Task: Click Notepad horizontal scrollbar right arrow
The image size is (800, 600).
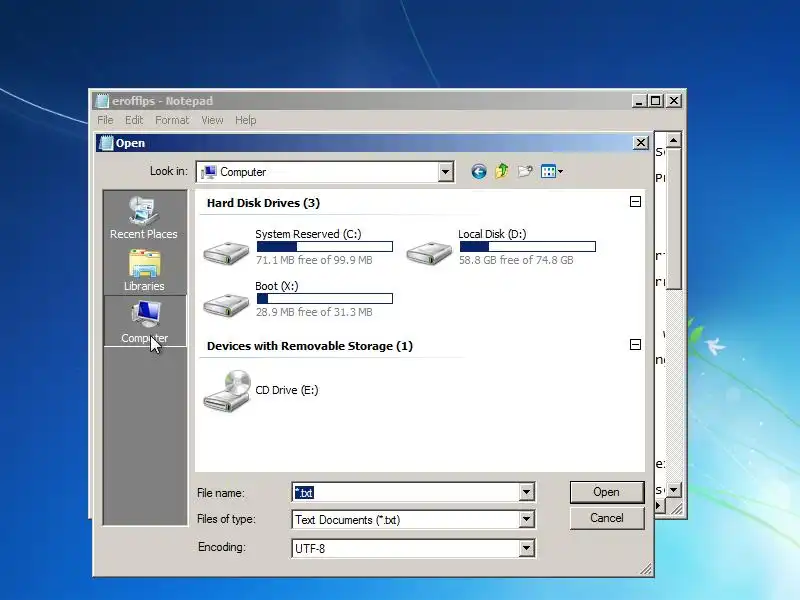Action: click(x=659, y=506)
